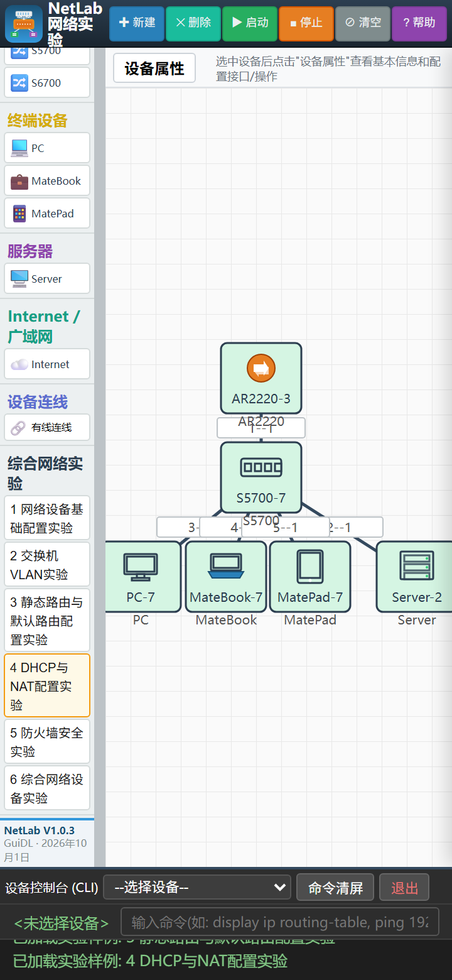This screenshot has width=452, height=980.
Task: Open lab 1 网络设备基础配置实验
Action: click(47, 518)
